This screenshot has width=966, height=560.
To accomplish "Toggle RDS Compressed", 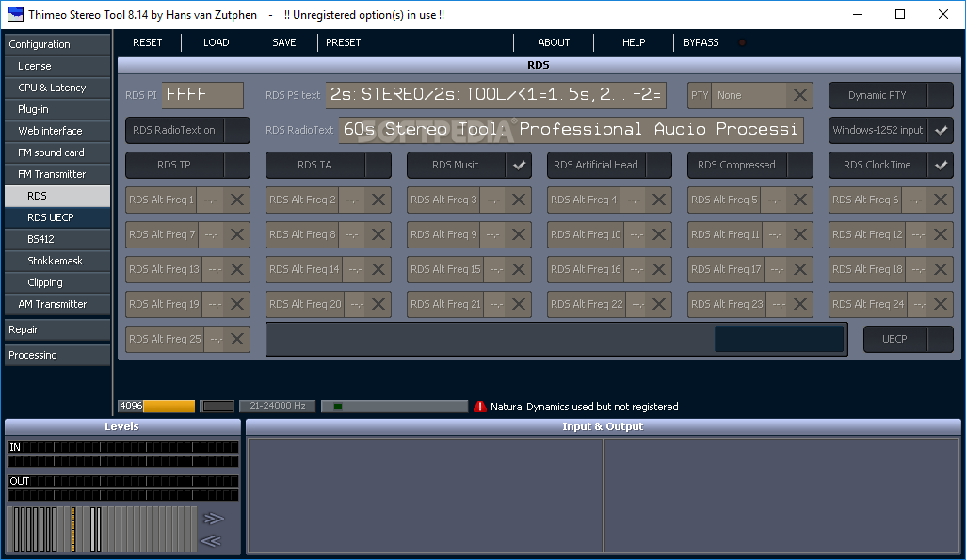I will tap(750, 165).
